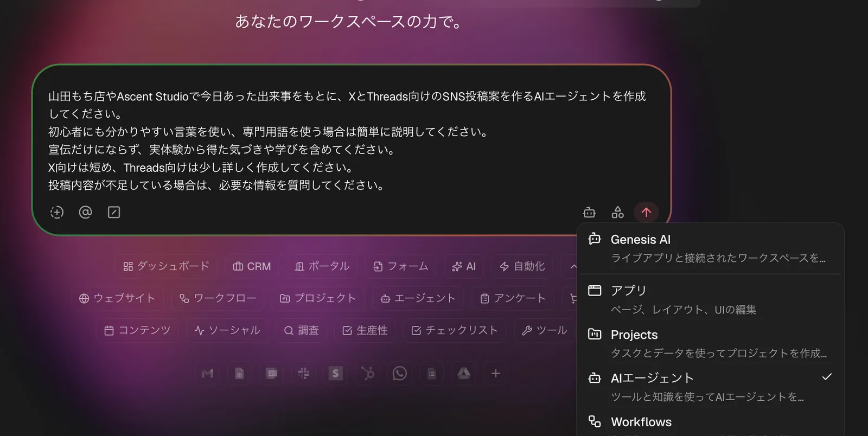Image resolution: width=868 pixels, height=436 pixels.
Task: Click the AI suggestion chip
Action: 463,266
